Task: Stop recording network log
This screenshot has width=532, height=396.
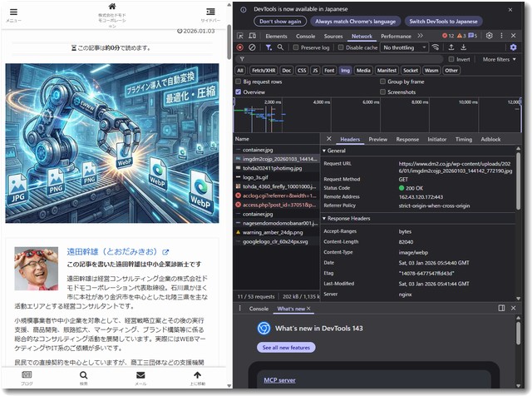Action: [240, 47]
